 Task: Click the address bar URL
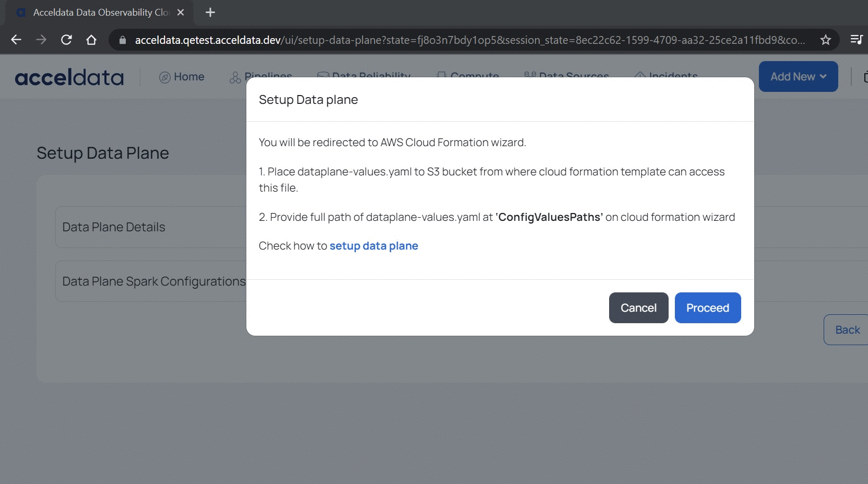(x=470, y=40)
